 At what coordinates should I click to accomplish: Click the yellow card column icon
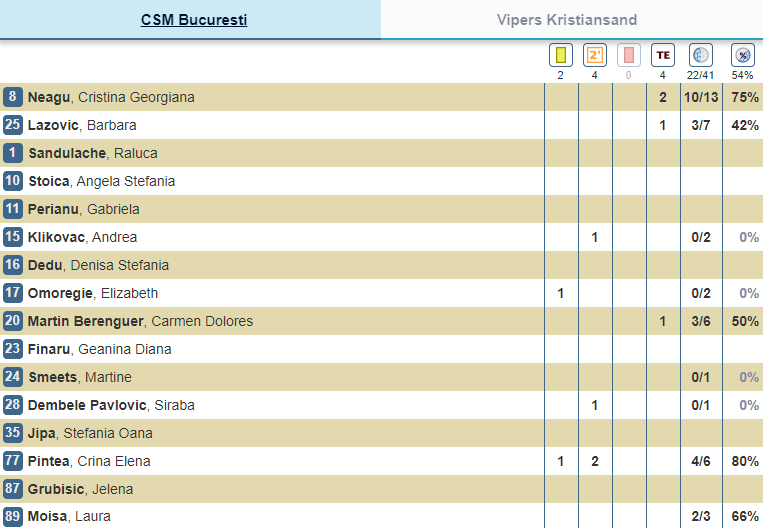click(x=560, y=55)
